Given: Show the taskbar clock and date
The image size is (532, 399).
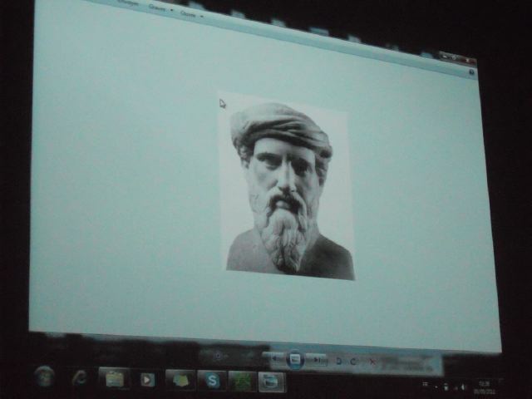Looking at the screenshot, I should click(x=484, y=387).
